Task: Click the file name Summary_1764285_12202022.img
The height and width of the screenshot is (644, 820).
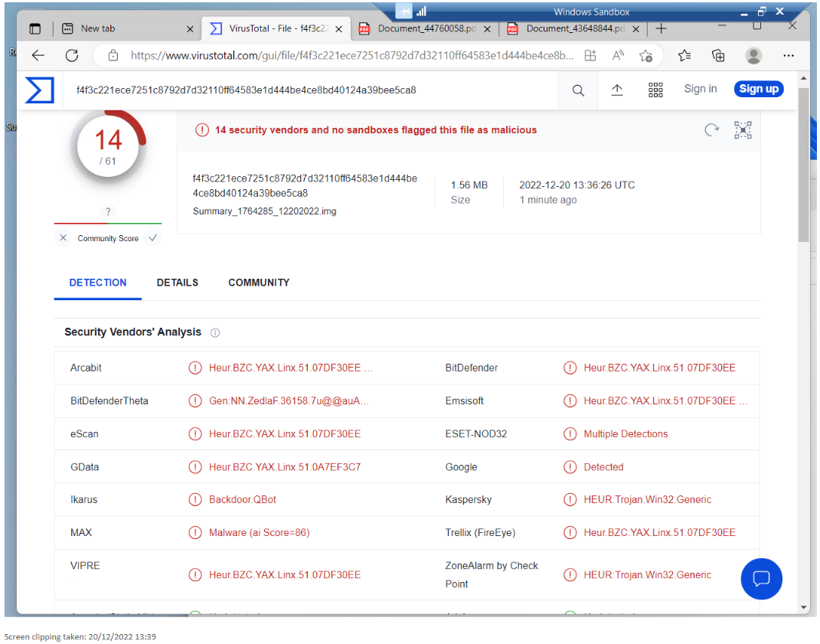Action: point(265,211)
